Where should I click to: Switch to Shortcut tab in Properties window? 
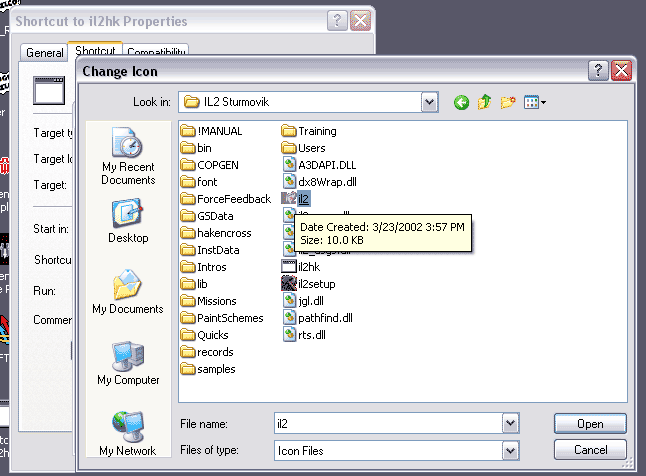point(95,50)
